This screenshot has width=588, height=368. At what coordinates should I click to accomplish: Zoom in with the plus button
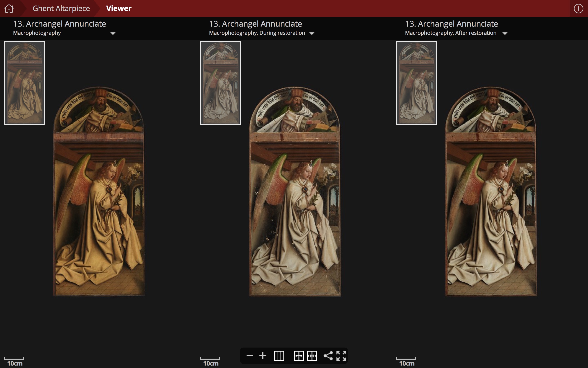pos(263,356)
